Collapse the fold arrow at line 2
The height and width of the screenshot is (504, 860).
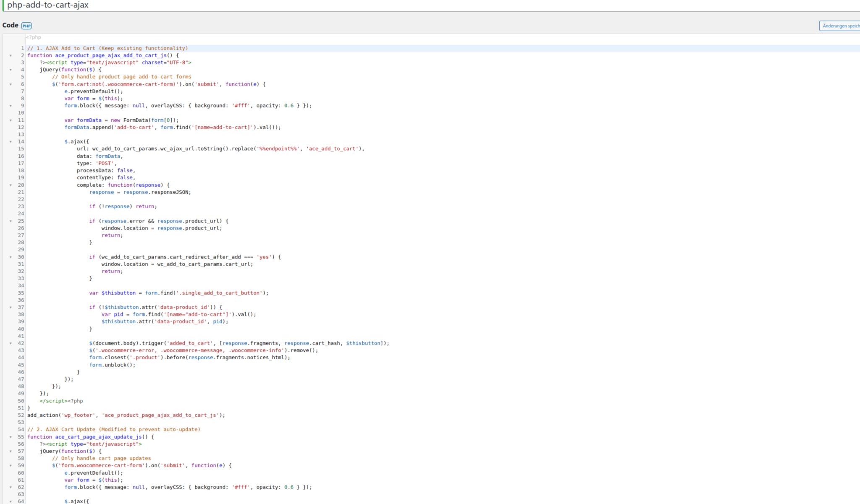click(x=10, y=55)
